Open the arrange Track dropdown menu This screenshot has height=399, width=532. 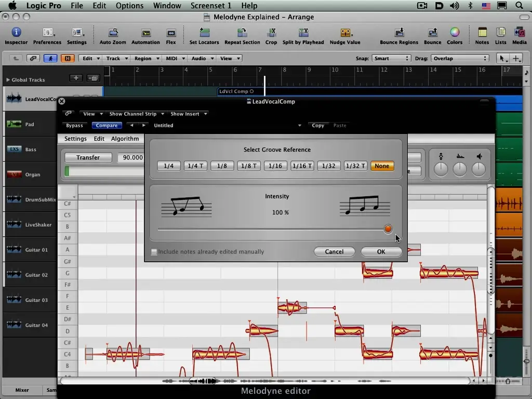116,58
